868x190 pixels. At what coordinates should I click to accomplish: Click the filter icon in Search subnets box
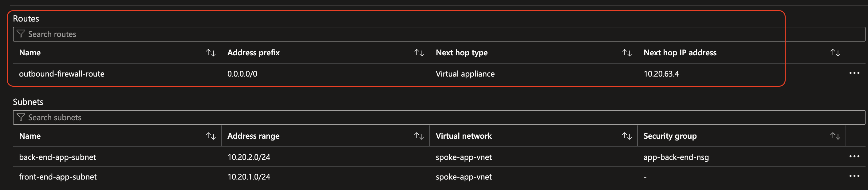(21, 117)
